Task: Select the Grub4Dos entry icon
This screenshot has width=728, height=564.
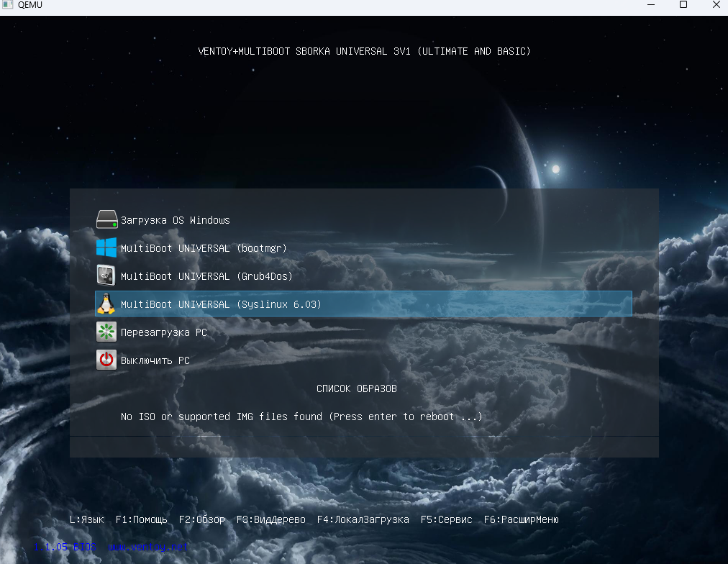Action: pyautogui.click(x=106, y=276)
